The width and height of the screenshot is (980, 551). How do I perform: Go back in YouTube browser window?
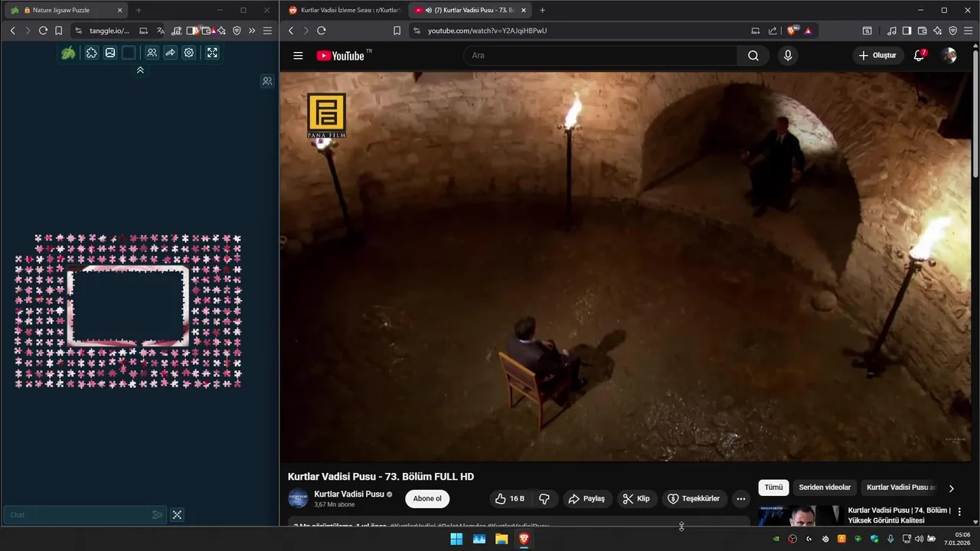(291, 31)
